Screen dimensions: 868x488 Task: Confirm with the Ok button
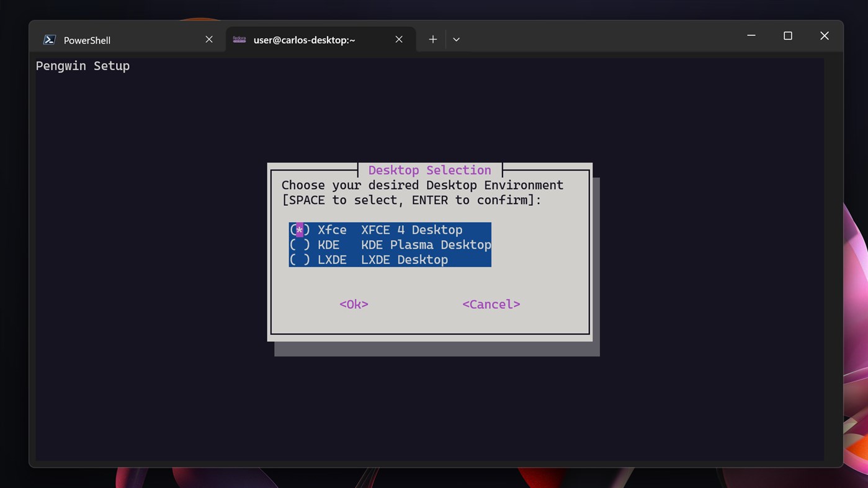[353, 304]
